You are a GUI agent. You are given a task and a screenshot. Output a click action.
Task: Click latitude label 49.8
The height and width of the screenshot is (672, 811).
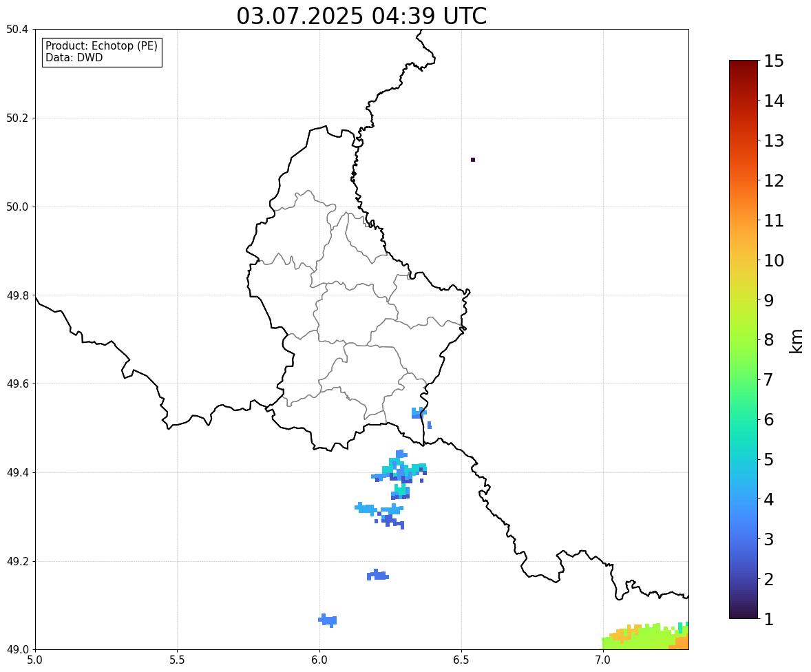[x=17, y=295]
